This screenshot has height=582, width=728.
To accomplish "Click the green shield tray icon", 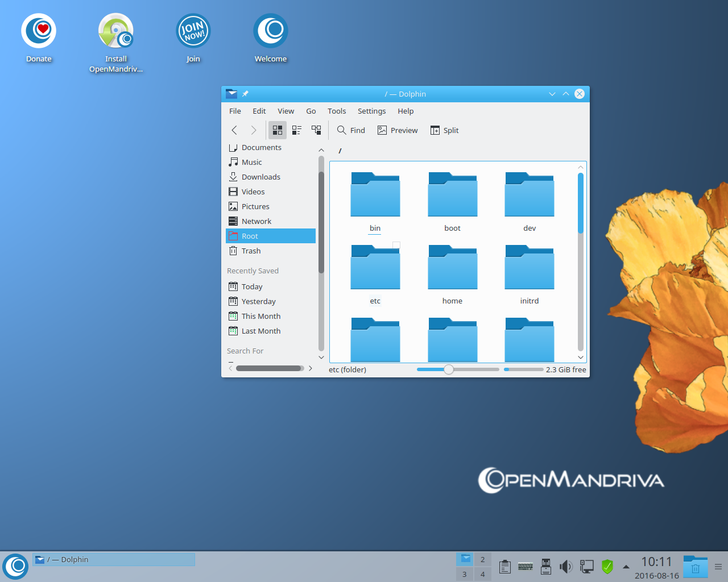I will point(607,567).
